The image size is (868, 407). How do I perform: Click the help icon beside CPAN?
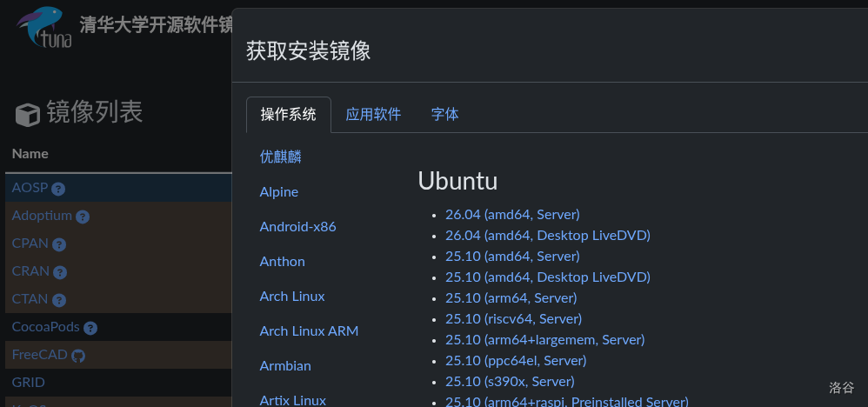(59, 244)
